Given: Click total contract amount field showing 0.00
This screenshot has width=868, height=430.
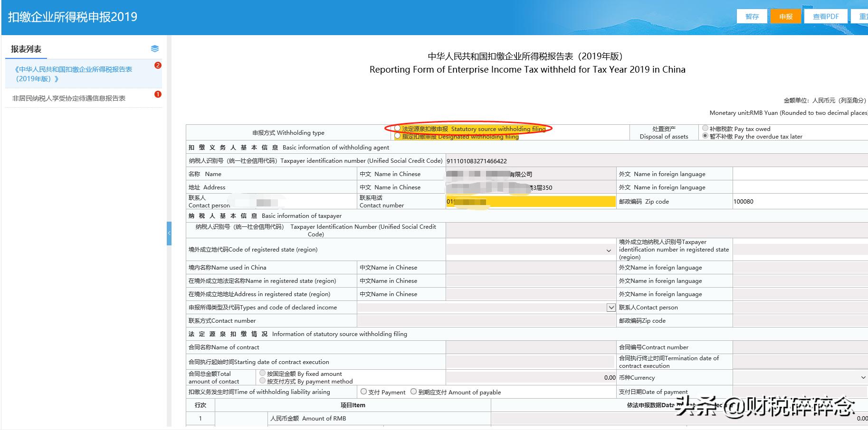Looking at the screenshot, I should [x=531, y=378].
